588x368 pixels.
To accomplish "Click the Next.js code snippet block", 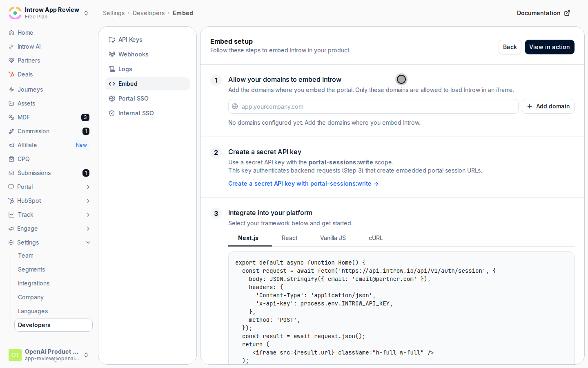I will (x=401, y=308).
